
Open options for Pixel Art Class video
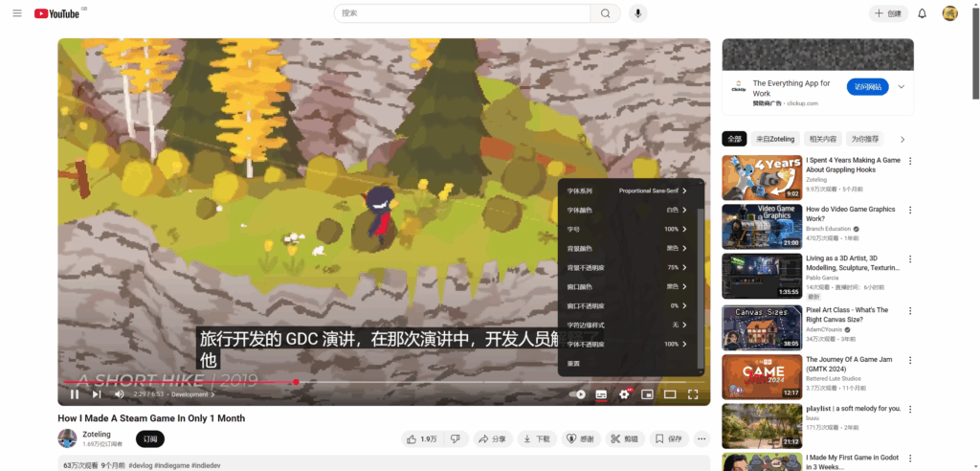tap(910, 311)
